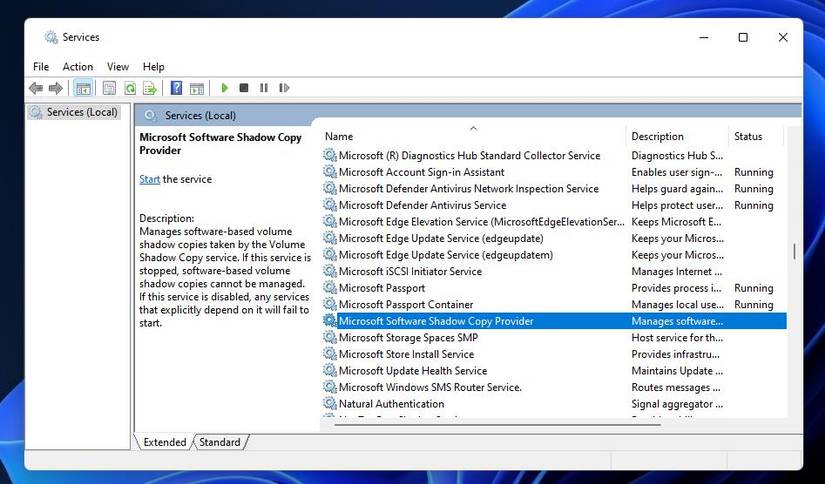This screenshot has height=484, width=825.
Task: Switch to the Standard tab
Action: pyautogui.click(x=220, y=442)
